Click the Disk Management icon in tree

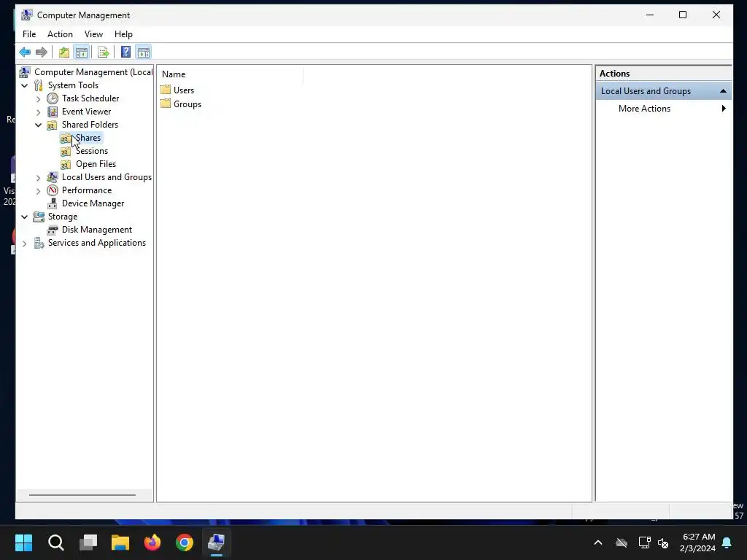click(x=53, y=230)
